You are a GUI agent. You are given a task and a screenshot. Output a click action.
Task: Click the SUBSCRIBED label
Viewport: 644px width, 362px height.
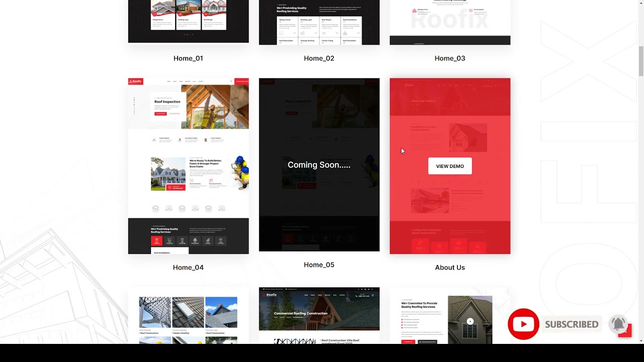click(572, 324)
